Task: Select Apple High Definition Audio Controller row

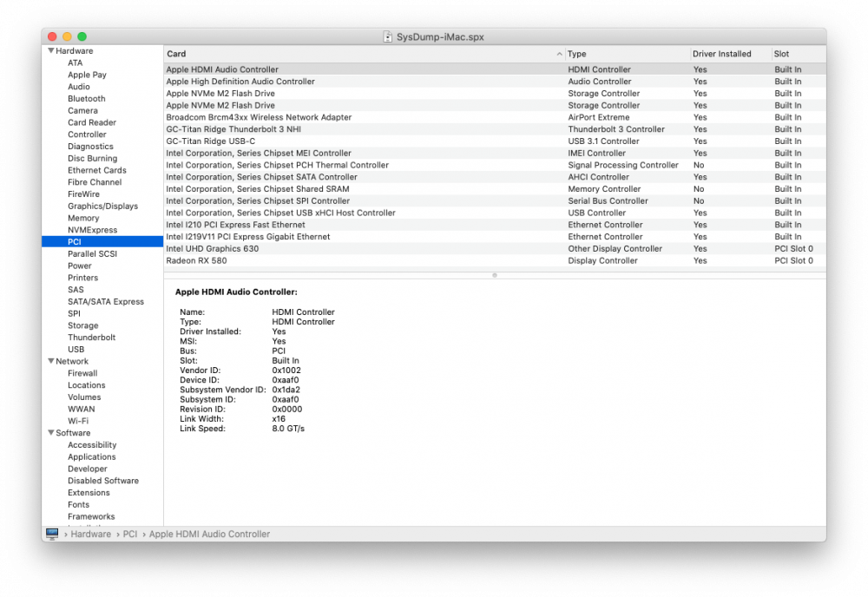Action: [495, 82]
